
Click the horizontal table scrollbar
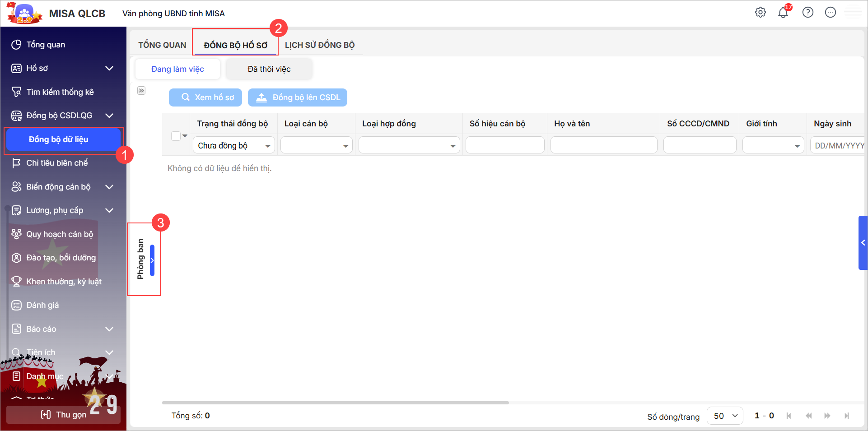tap(335, 403)
